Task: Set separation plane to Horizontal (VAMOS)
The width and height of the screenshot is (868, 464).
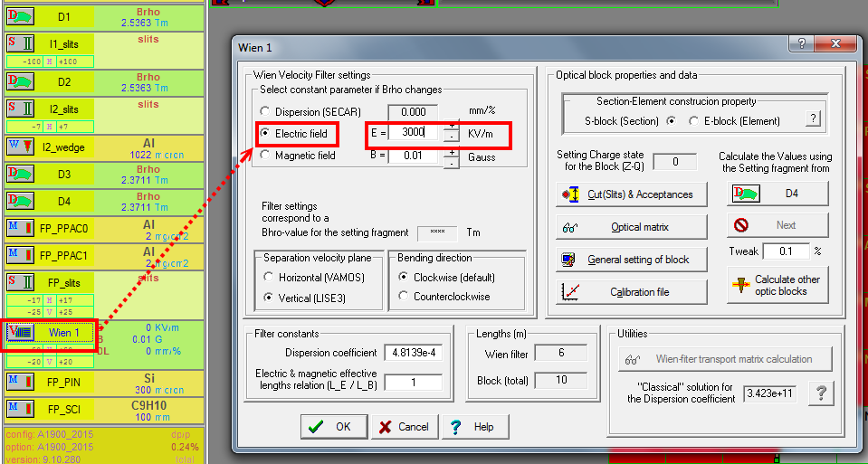Action: [268, 277]
